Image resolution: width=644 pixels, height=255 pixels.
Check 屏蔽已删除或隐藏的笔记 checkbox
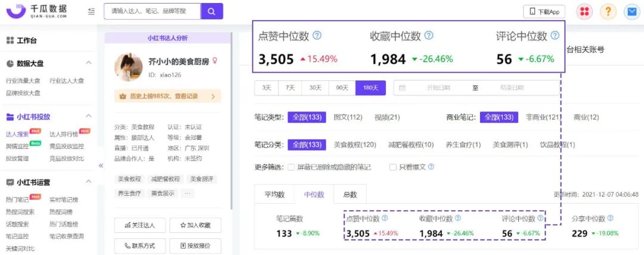(x=291, y=167)
